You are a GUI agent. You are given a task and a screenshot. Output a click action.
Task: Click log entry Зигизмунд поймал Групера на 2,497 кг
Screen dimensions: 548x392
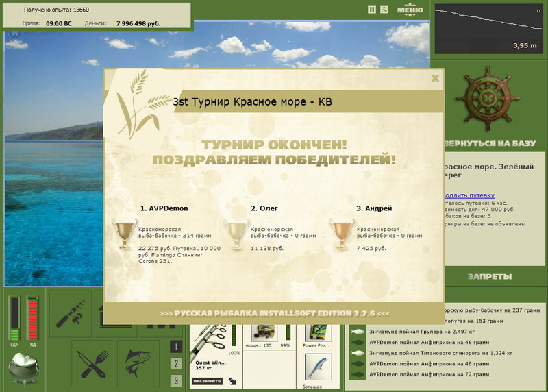click(x=422, y=332)
